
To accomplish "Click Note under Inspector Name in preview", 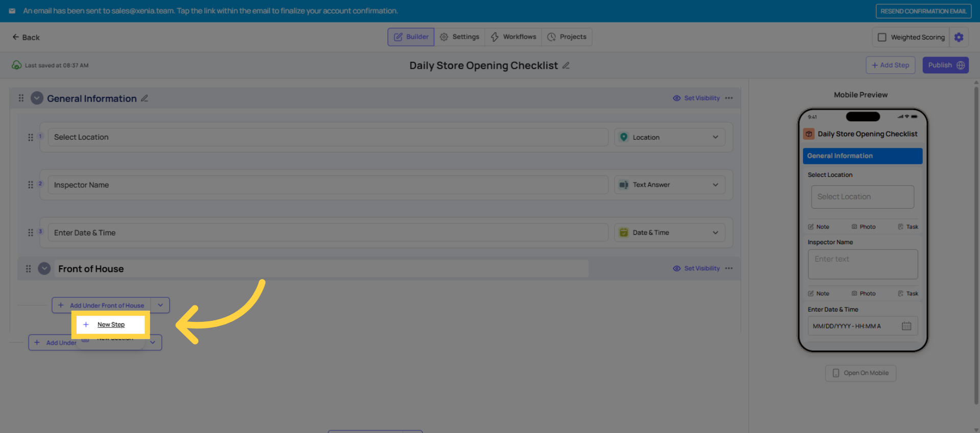I will point(819,294).
